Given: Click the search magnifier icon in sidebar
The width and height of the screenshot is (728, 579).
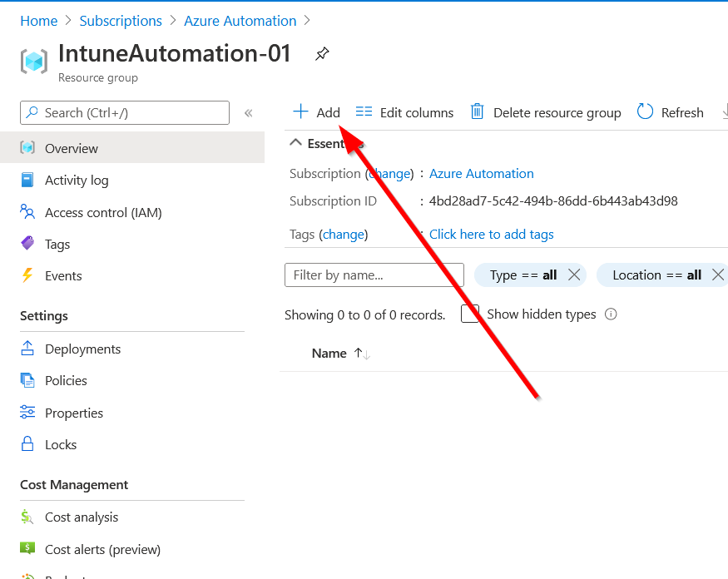Looking at the screenshot, I should (x=32, y=112).
